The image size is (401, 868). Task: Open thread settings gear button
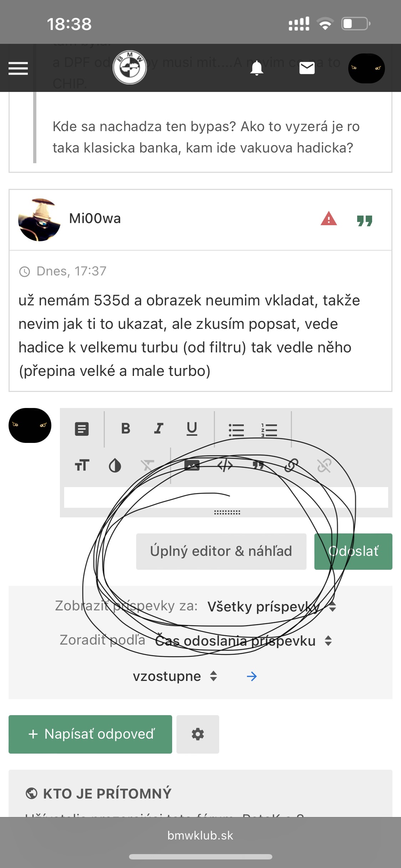198,734
